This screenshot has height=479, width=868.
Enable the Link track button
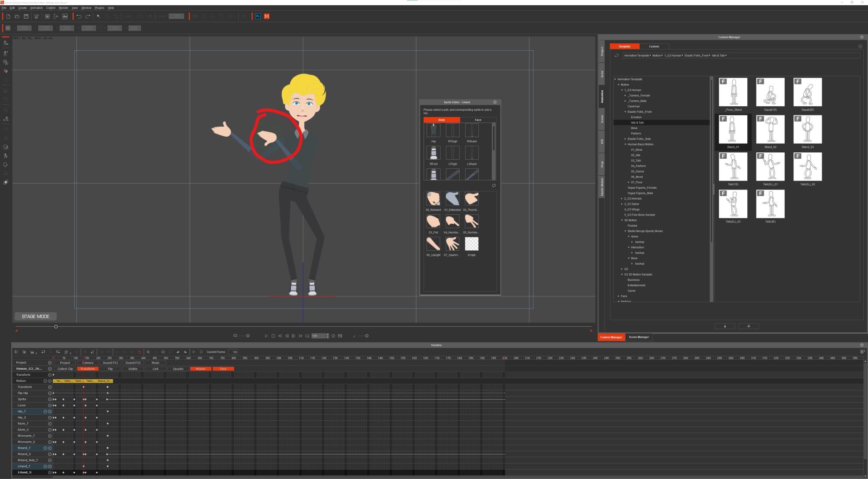[155, 369]
